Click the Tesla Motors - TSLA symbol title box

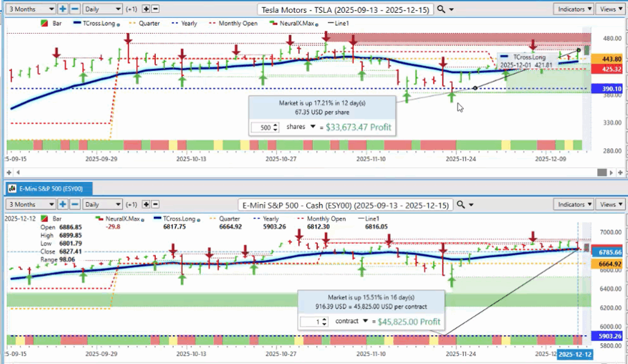click(346, 9)
